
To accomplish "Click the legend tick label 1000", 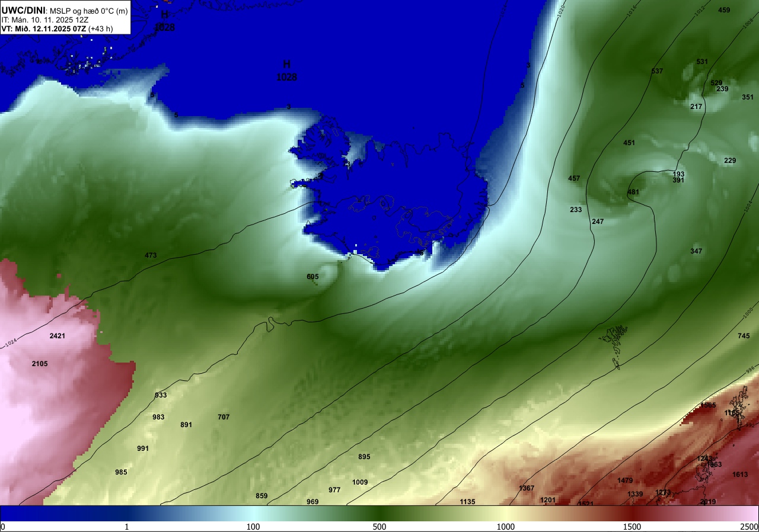I will [x=506, y=527].
